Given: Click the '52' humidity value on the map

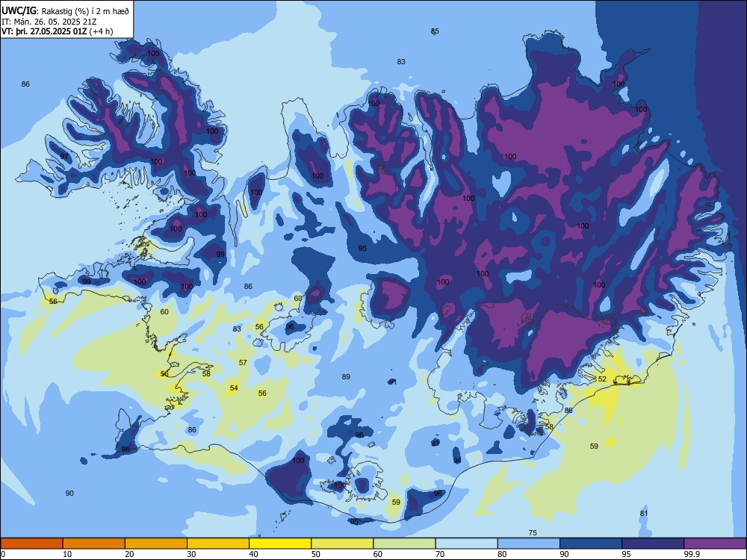Looking at the screenshot, I should click(x=602, y=379).
